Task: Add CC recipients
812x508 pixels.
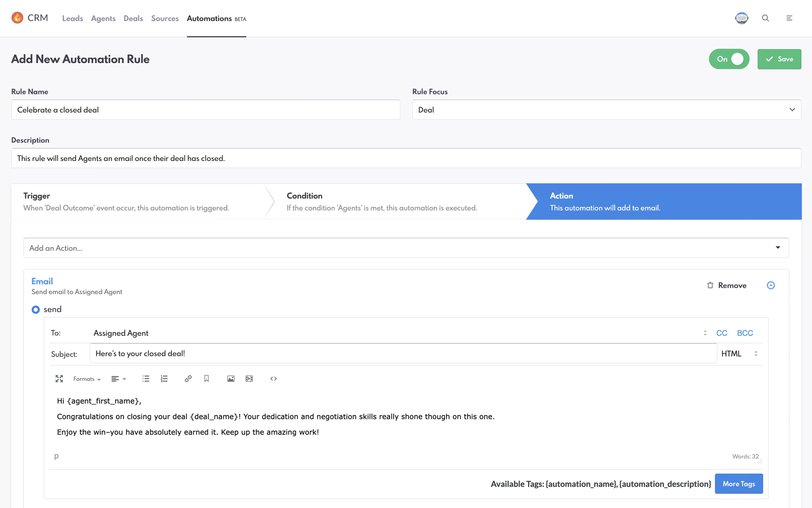Action: (x=722, y=333)
